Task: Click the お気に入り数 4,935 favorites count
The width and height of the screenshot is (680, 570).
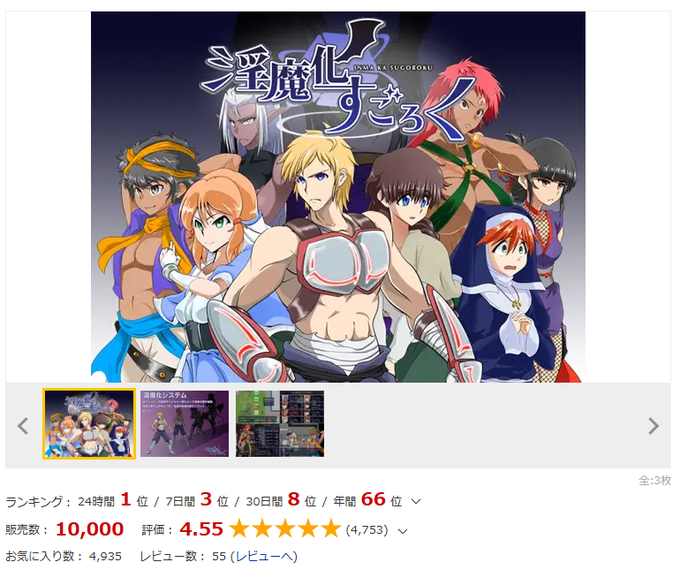Action: coord(63,556)
